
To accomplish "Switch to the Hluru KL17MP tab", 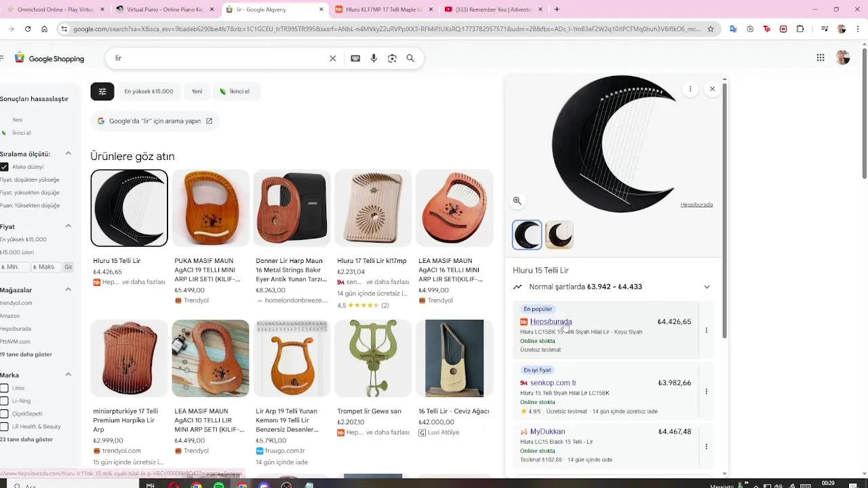I will click(383, 9).
